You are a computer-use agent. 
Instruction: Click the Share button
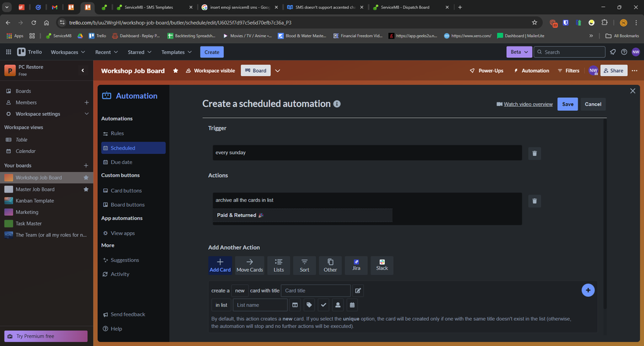[614, 71]
